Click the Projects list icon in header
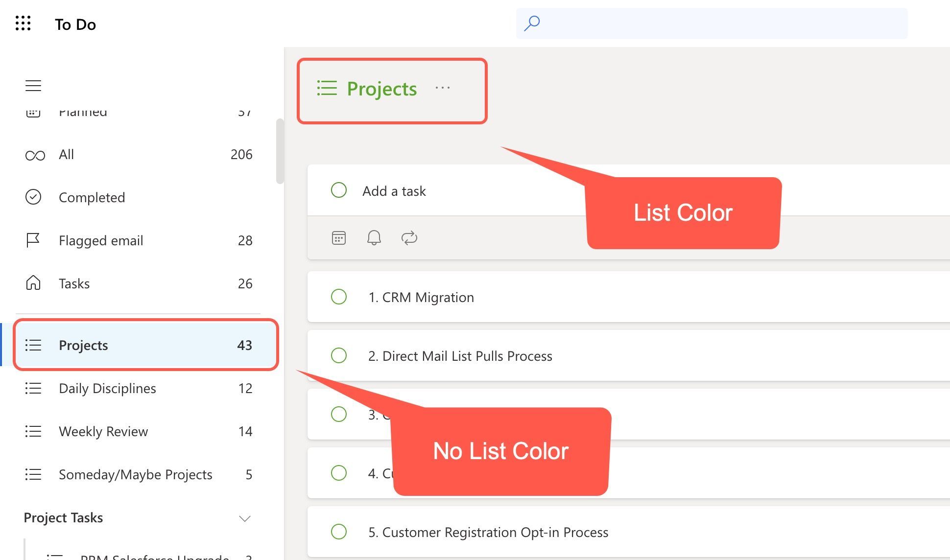This screenshot has width=950, height=560. (327, 89)
